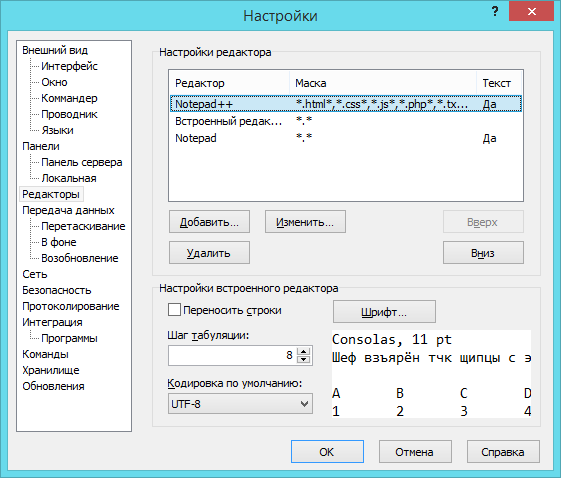
Task: Go to the Интеграция page
Action: click(x=52, y=322)
